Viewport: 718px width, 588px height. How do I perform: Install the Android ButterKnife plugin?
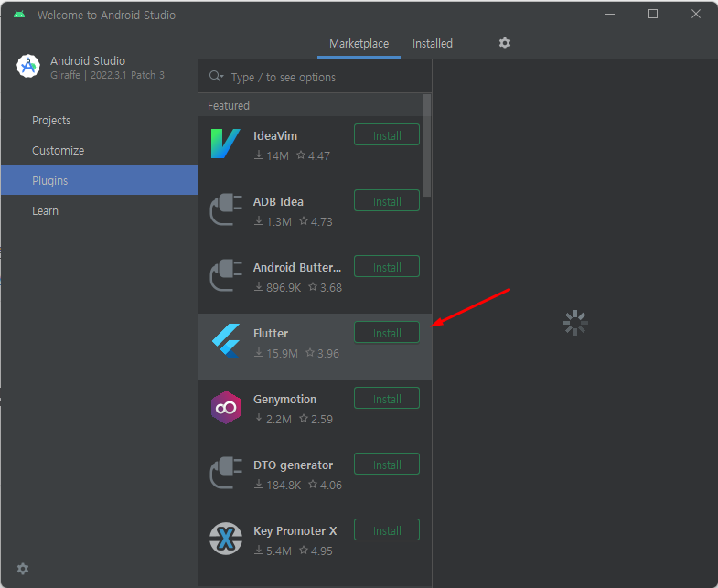(x=387, y=267)
